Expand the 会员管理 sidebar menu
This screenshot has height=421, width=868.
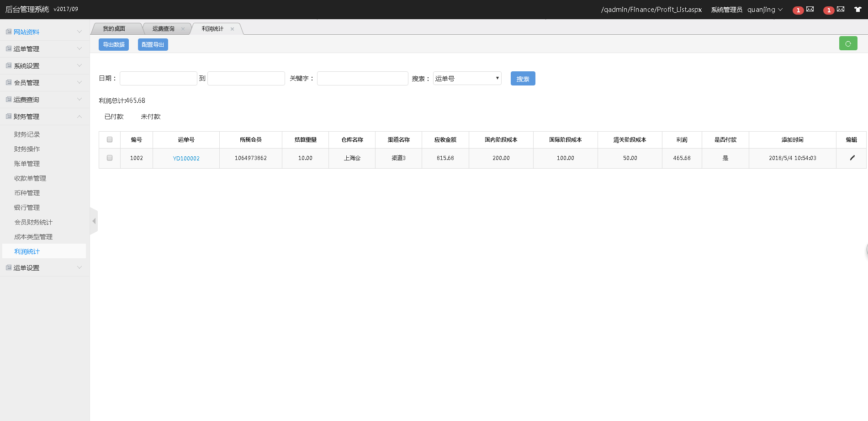[44, 82]
